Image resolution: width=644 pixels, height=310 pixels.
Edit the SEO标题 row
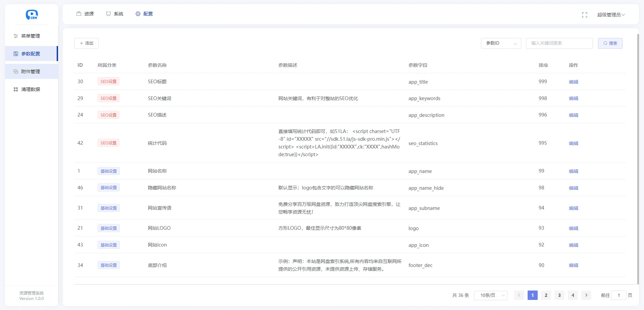pyautogui.click(x=574, y=82)
